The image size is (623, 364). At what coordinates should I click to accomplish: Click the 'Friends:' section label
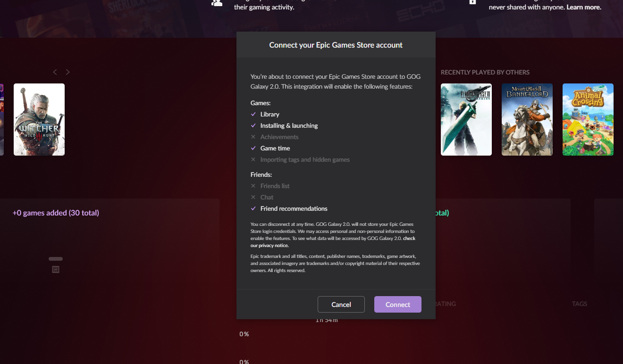pyautogui.click(x=261, y=174)
